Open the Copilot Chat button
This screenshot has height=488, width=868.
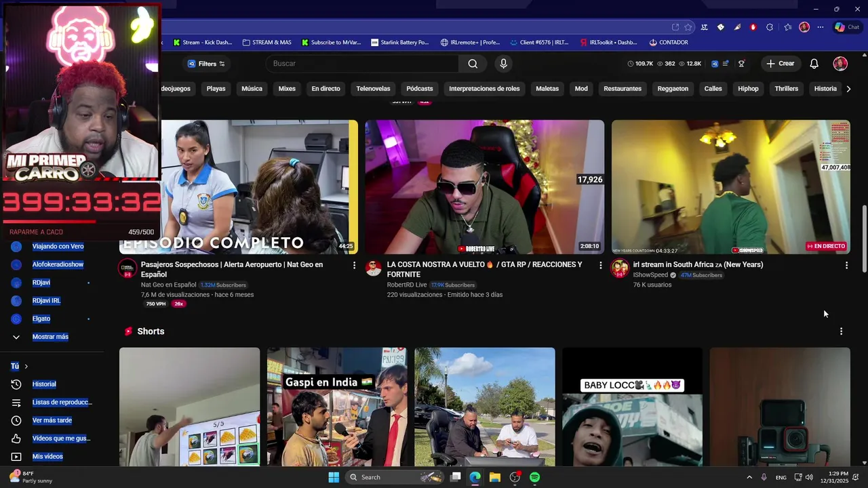click(x=848, y=27)
